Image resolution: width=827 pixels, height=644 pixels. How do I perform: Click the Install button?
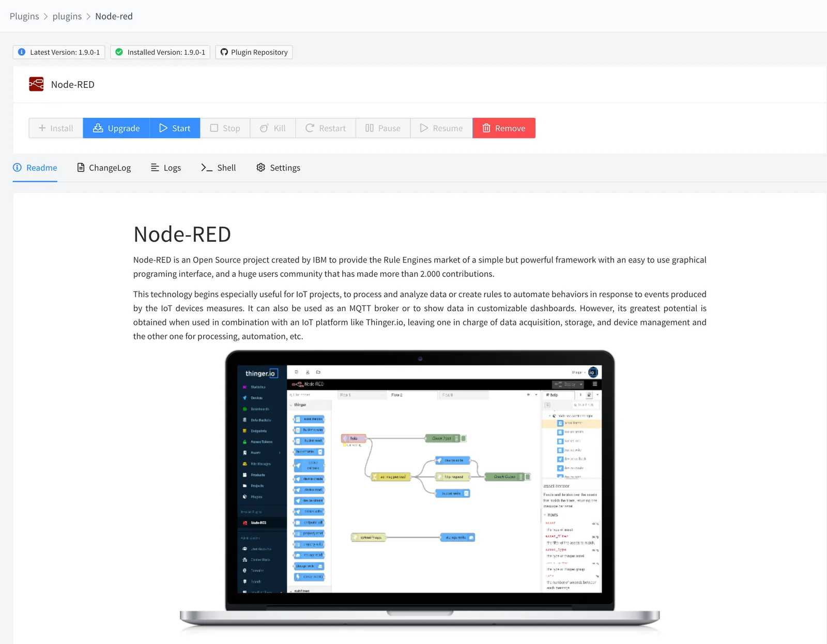pyautogui.click(x=56, y=128)
